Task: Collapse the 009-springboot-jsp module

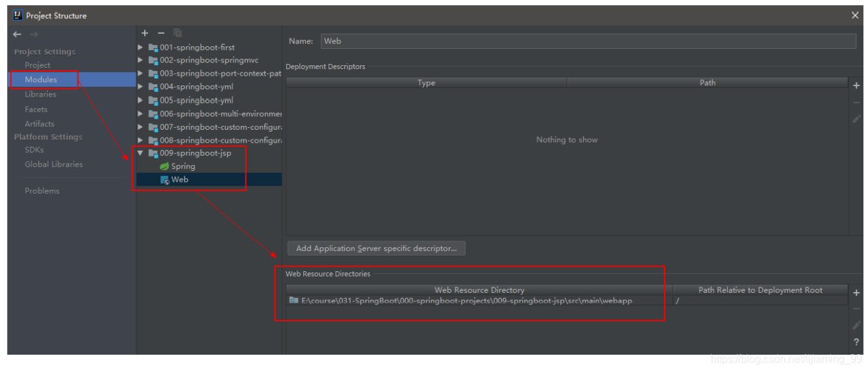Action: (140, 153)
